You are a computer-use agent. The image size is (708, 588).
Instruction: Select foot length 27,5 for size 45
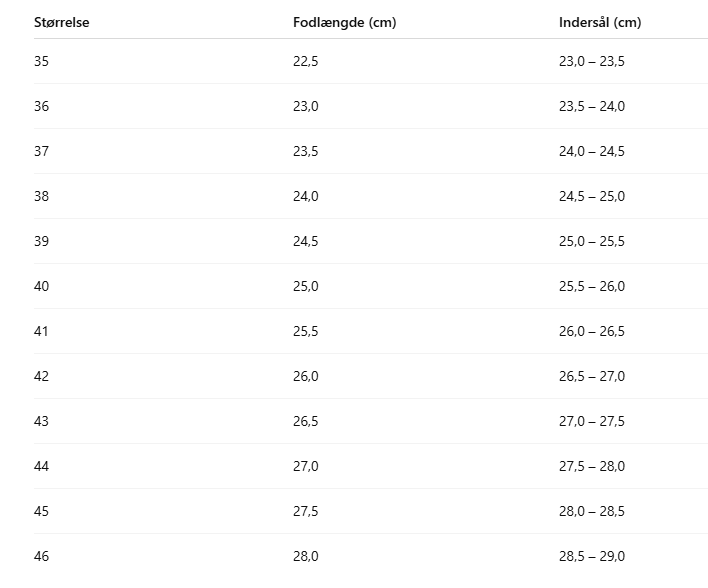305,511
